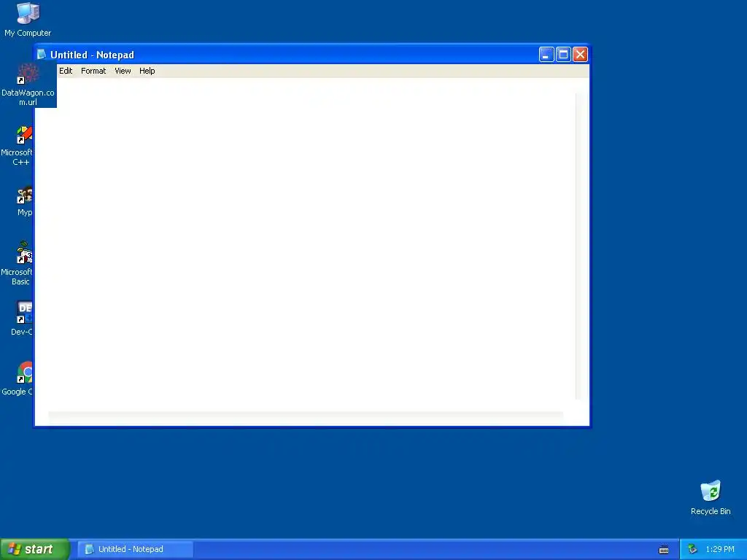Select the Dev-C++ desktop shortcut
The image size is (747, 560).
pyautogui.click(x=22, y=318)
